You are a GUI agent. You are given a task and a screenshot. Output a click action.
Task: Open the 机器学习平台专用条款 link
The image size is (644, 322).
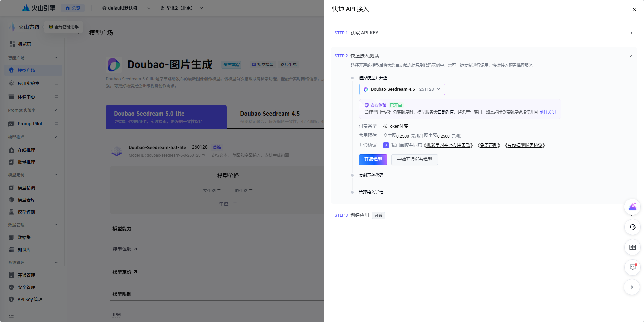[448, 145]
